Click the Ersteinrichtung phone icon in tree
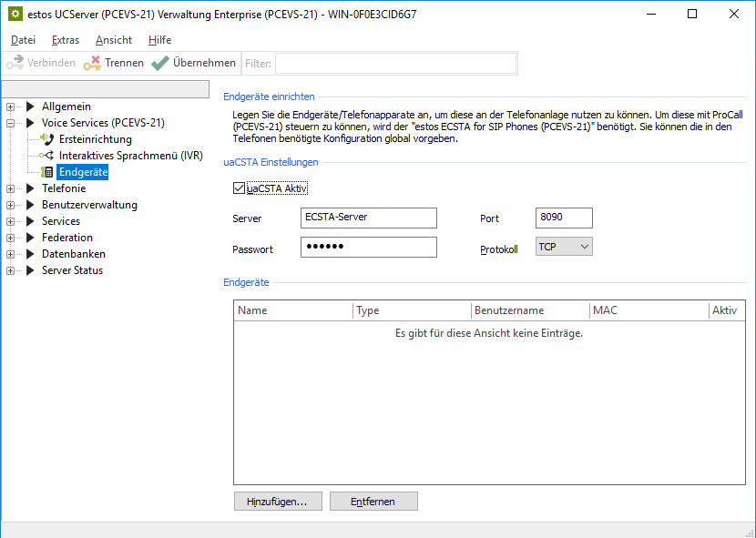The height and width of the screenshot is (538, 756). click(47, 139)
